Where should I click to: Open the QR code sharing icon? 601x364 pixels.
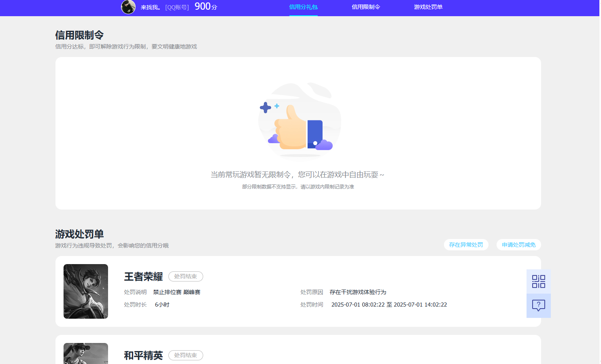click(x=538, y=281)
